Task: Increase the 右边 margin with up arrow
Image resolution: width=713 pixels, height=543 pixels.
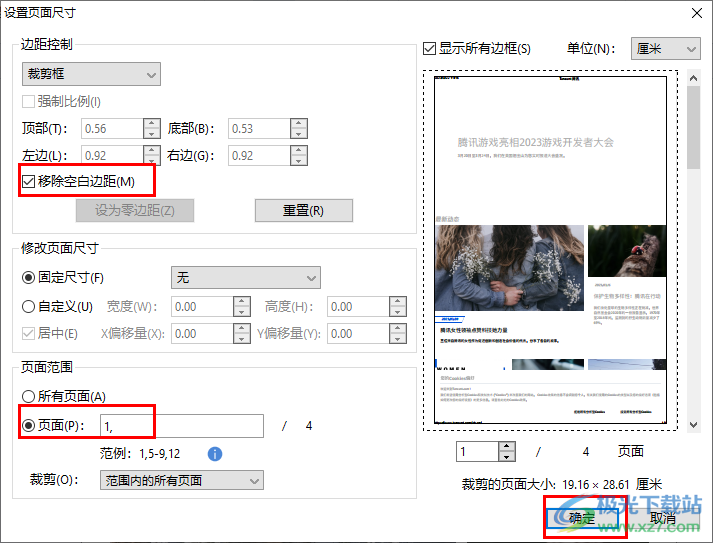Action: point(299,151)
